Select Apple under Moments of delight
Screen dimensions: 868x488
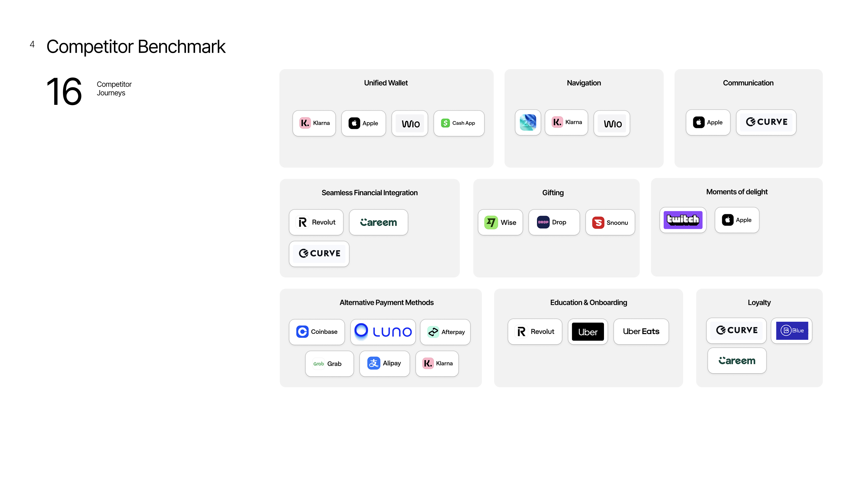click(x=737, y=220)
